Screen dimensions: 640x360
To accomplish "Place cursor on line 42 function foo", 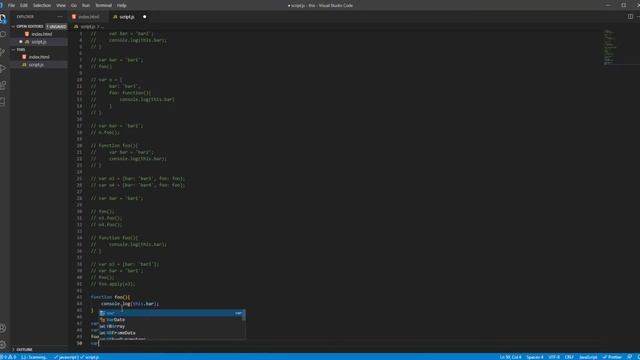I will coord(110,297).
